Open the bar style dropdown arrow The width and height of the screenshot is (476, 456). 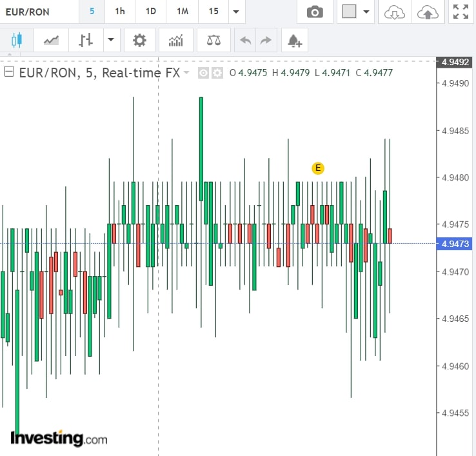pos(111,41)
